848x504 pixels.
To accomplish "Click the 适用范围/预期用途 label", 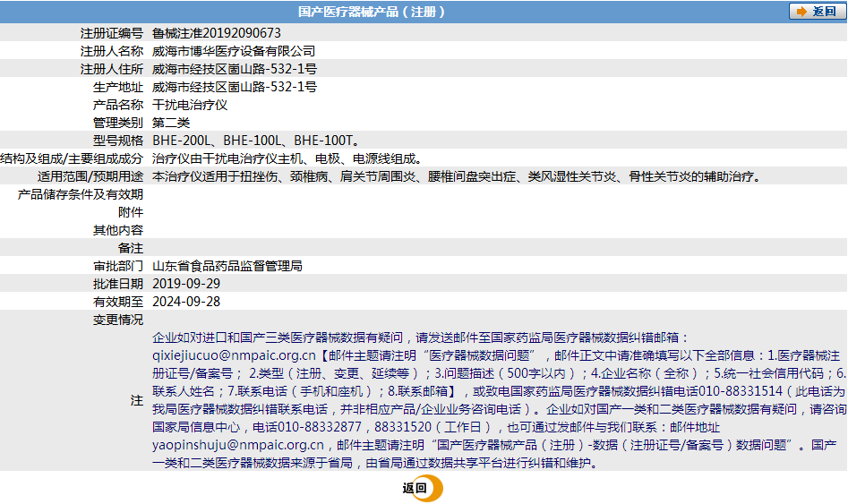I will coord(90,176).
